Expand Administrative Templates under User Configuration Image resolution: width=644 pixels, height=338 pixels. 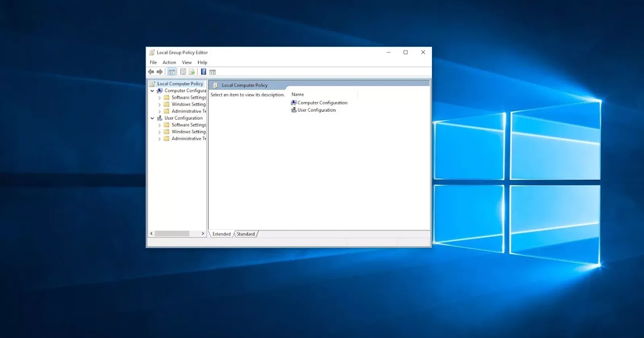[159, 138]
